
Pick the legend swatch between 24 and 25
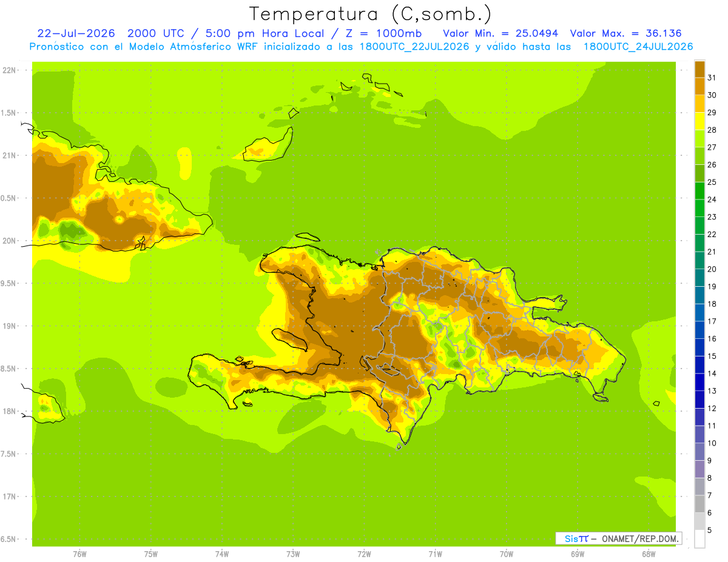click(699, 191)
